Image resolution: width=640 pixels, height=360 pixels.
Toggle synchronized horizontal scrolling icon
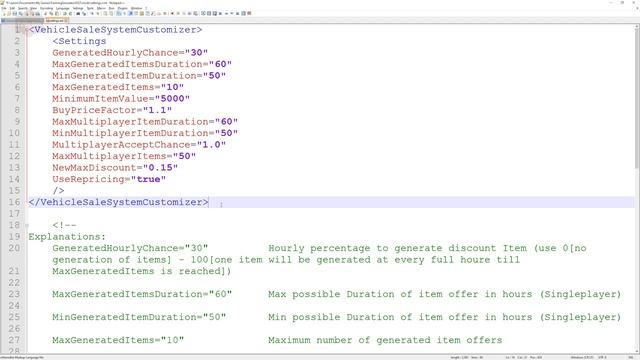(x=111, y=13)
